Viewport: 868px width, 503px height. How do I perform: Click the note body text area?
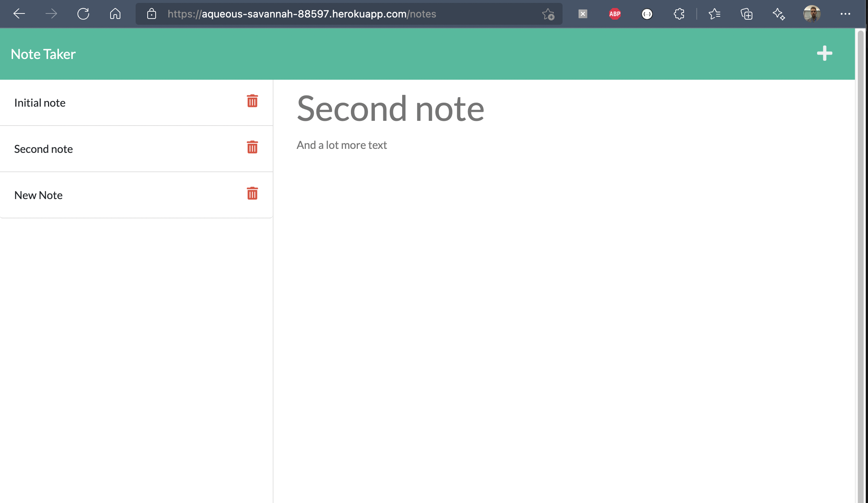click(342, 145)
